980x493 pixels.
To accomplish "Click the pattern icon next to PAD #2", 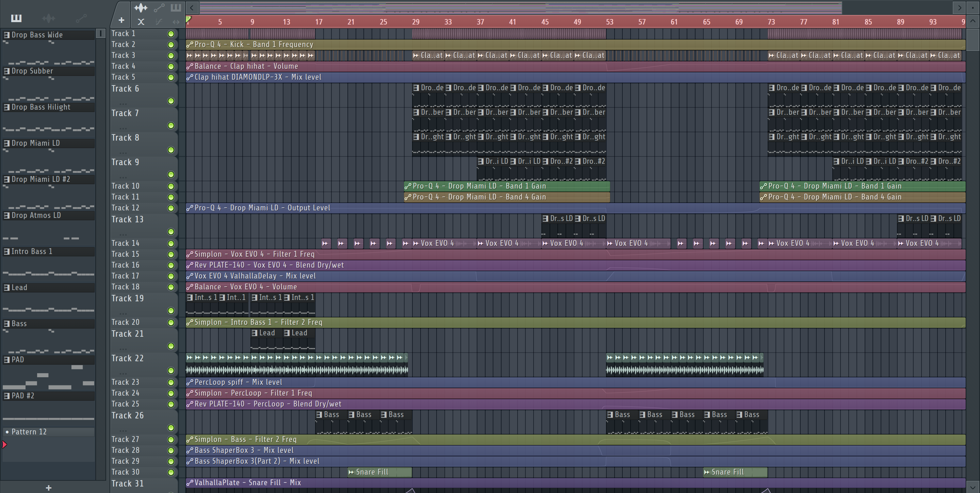I will tap(6, 396).
